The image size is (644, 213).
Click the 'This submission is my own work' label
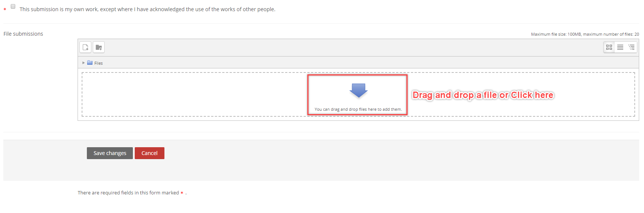pos(147,9)
